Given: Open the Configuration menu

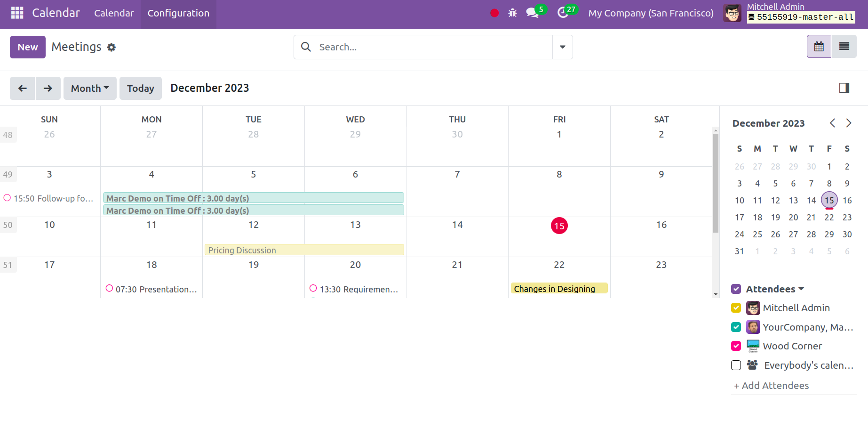Looking at the screenshot, I should coord(178,13).
